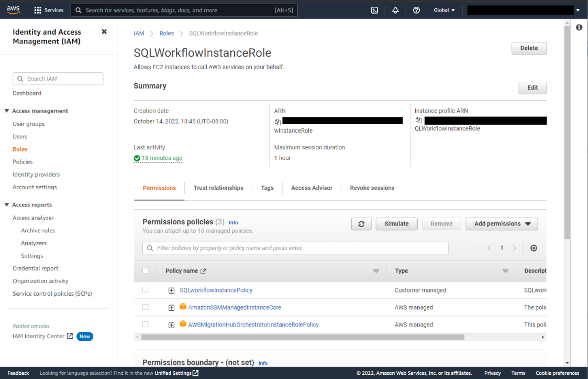588x379 pixels.
Task: Click the green last activity check icon
Action: tap(137, 158)
